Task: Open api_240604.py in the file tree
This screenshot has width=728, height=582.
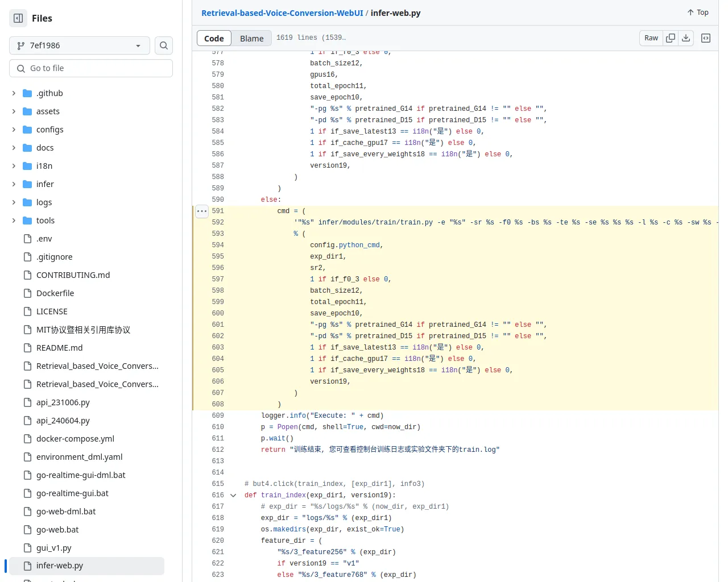Action: click(x=63, y=421)
